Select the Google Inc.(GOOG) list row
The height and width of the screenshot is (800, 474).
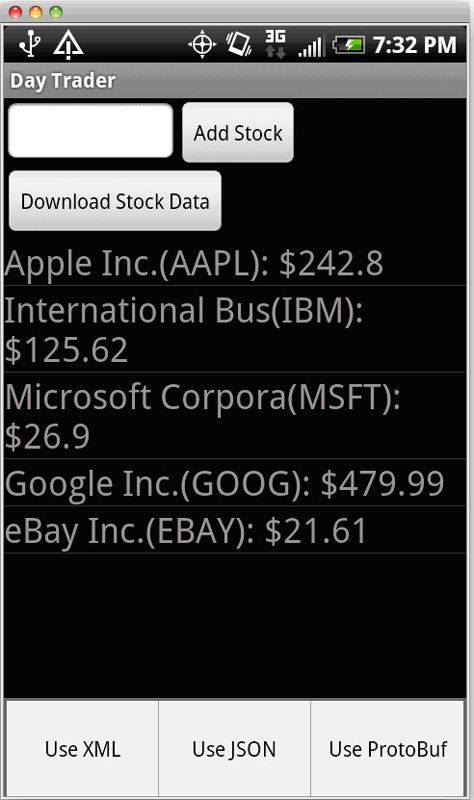point(235,483)
